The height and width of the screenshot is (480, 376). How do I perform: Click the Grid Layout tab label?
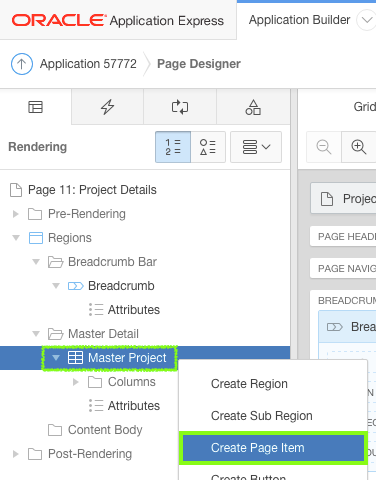tap(365, 107)
